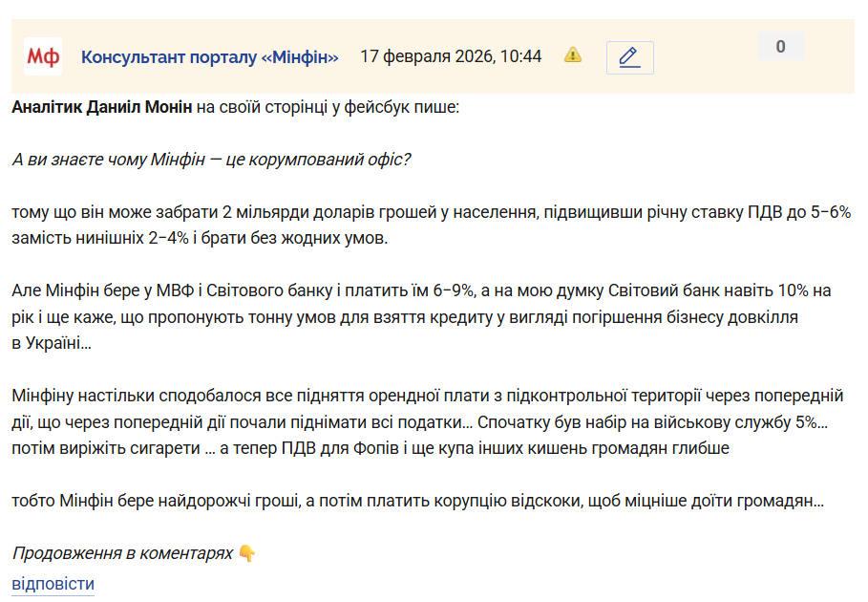
Task: Click the paragraph starting «тобто Мінфін бере найдорожчі гроші»
Action: (x=417, y=500)
